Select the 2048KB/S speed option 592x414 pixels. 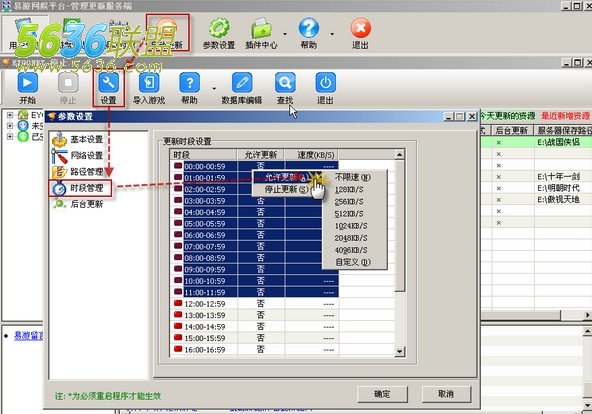(x=355, y=238)
